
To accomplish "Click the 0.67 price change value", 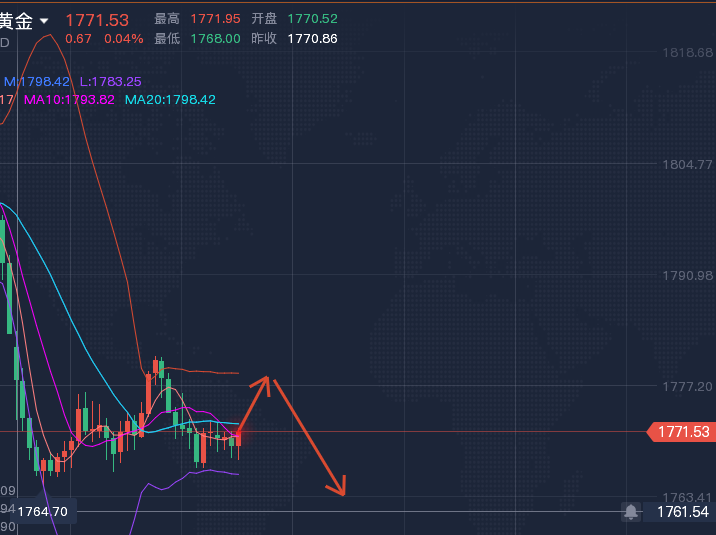I will [x=78, y=38].
